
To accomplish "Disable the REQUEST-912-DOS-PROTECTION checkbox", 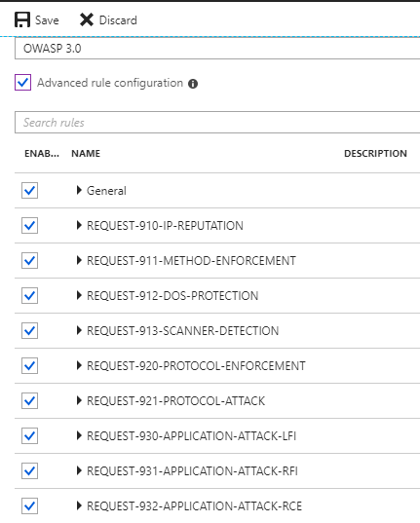I will click(29, 295).
